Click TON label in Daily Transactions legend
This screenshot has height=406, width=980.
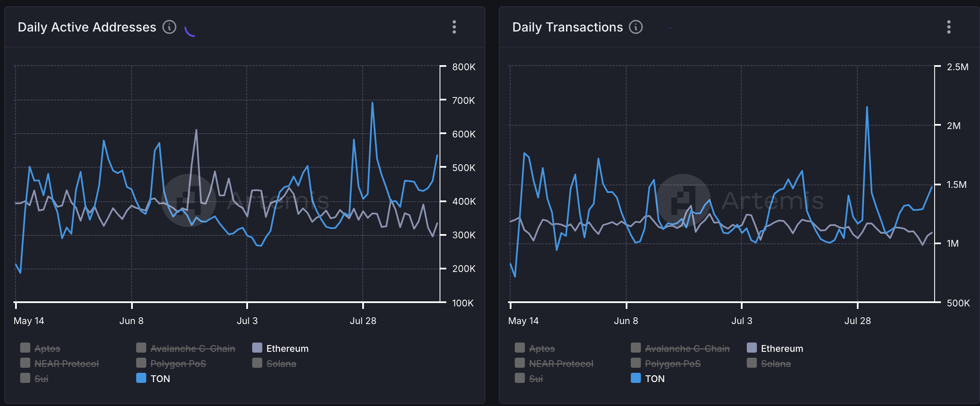[x=655, y=379]
